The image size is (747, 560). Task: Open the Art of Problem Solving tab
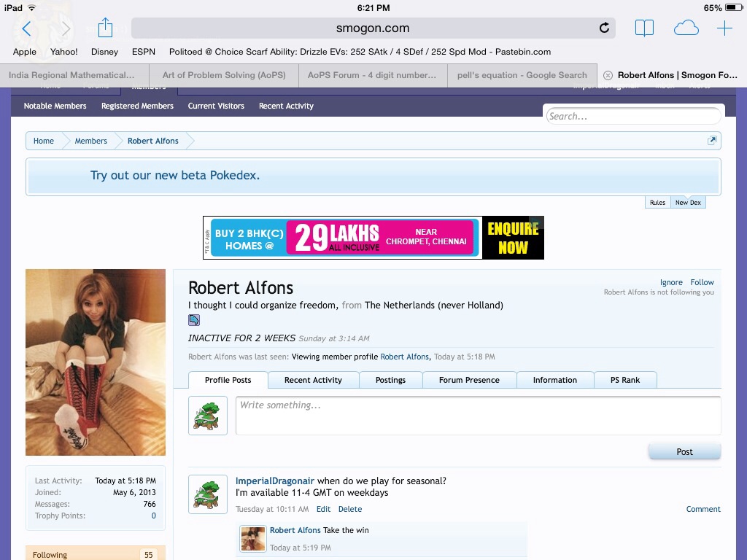224,75
